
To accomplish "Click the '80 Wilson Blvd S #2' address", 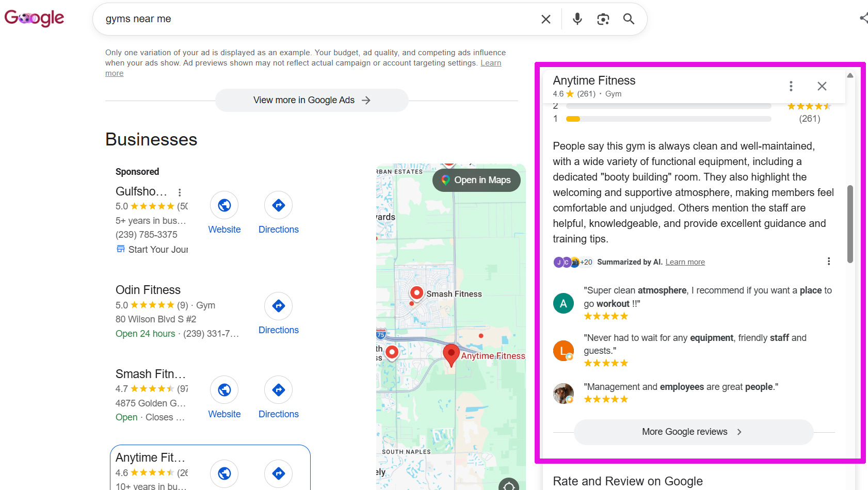I will pyautogui.click(x=156, y=319).
